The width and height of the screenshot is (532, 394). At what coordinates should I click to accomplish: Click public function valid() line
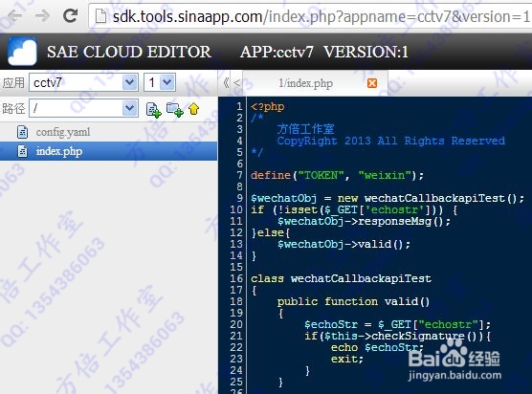pyautogui.click(x=353, y=301)
